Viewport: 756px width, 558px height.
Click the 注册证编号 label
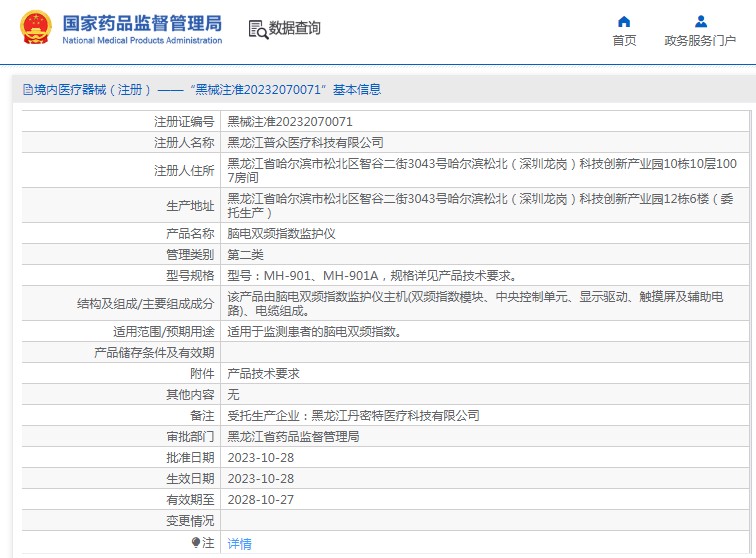click(184, 122)
